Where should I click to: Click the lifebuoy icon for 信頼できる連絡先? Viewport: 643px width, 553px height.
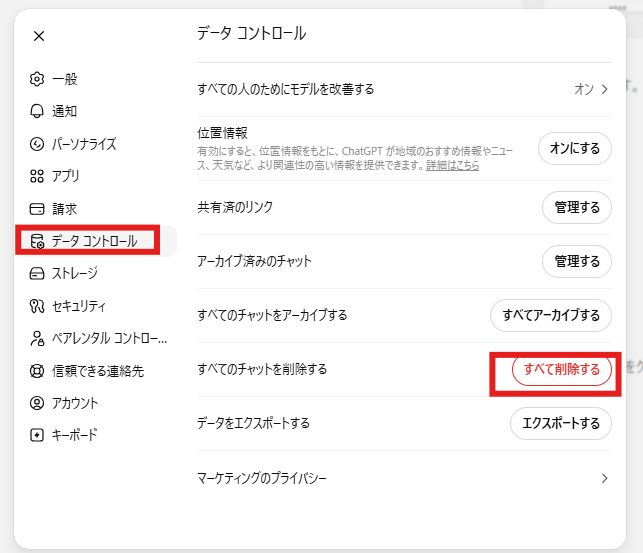[x=37, y=371]
